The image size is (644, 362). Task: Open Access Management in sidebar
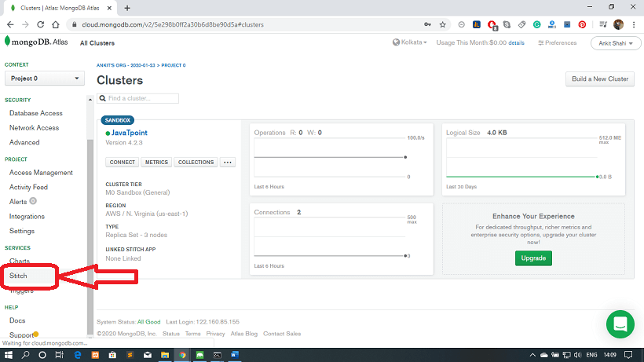coord(41,173)
